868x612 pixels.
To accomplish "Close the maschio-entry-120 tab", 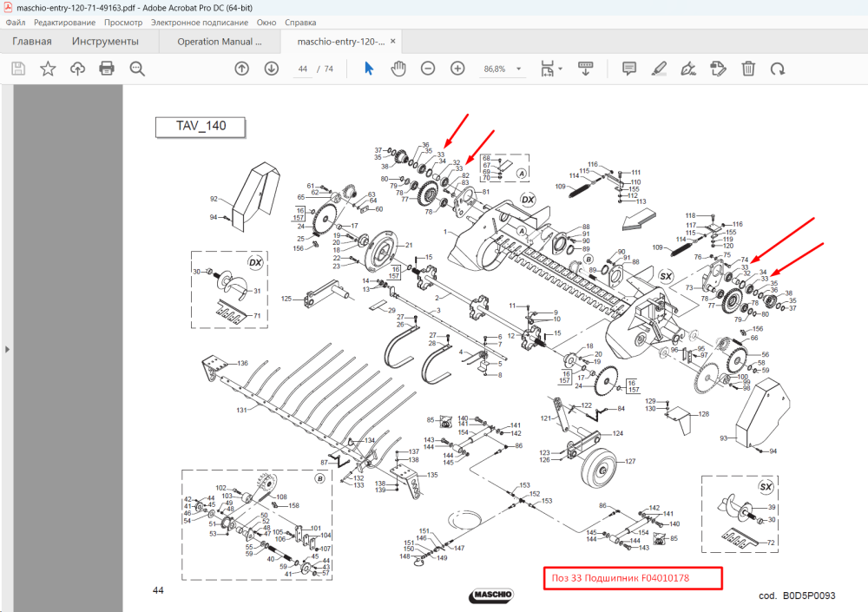I will click(393, 41).
